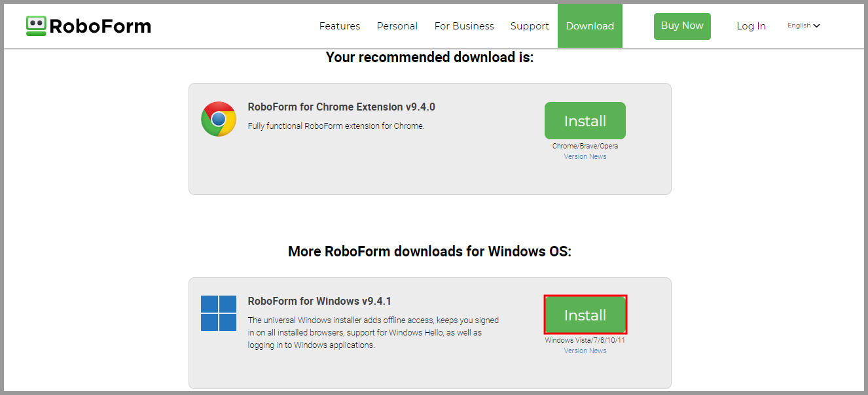The height and width of the screenshot is (395, 868).
Task: View Version News for the Chrome extension
Action: pos(585,156)
